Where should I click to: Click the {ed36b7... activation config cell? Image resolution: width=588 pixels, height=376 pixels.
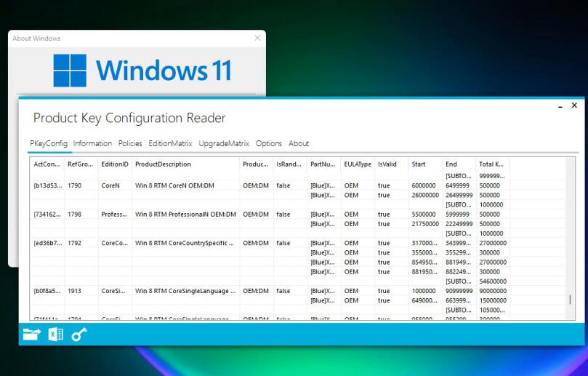[x=47, y=243]
